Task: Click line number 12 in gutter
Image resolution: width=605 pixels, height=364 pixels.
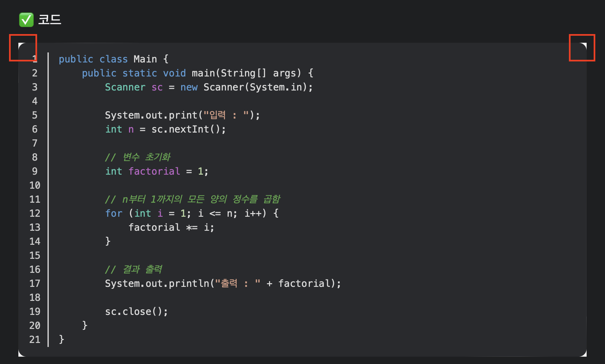Action: pos(35,213)
